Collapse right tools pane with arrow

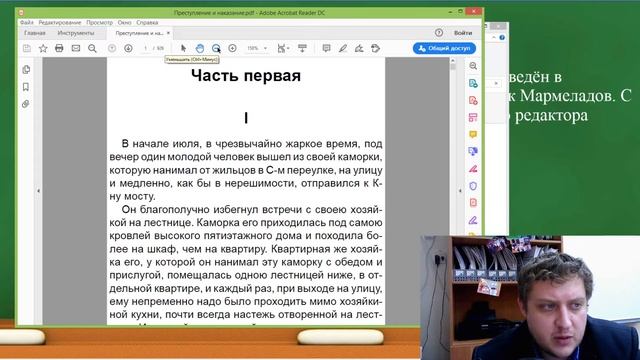(x=460, y=191)
